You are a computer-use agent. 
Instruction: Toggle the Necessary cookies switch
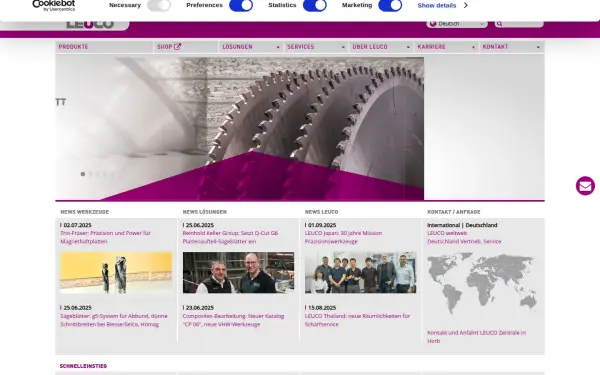(x=159, y=5)
